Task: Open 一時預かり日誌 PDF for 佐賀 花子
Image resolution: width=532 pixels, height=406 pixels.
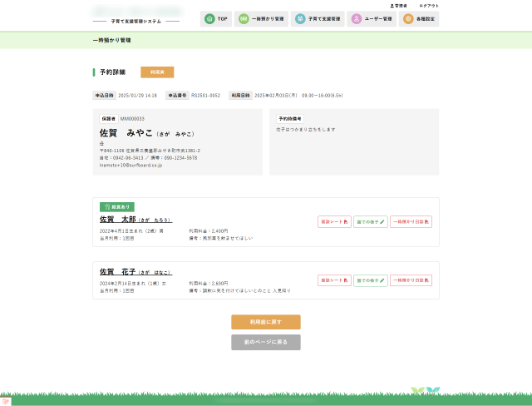Action: (411, 280)
